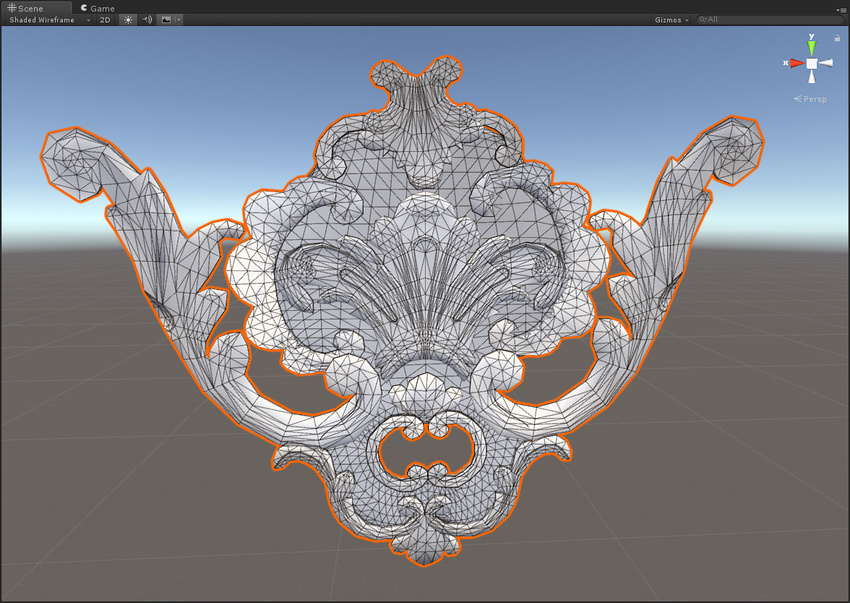
Task: Click the red X axis cone on the gizmo
Action: (795, 63)
